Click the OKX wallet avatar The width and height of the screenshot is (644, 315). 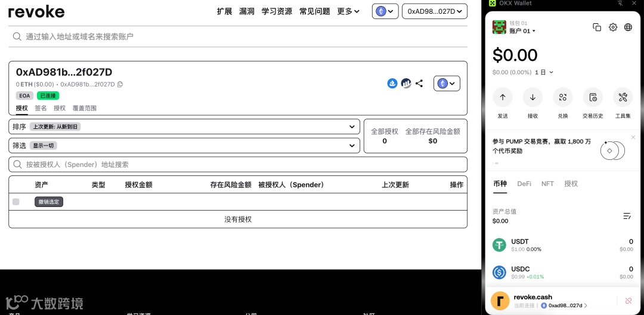click(499, 27)
